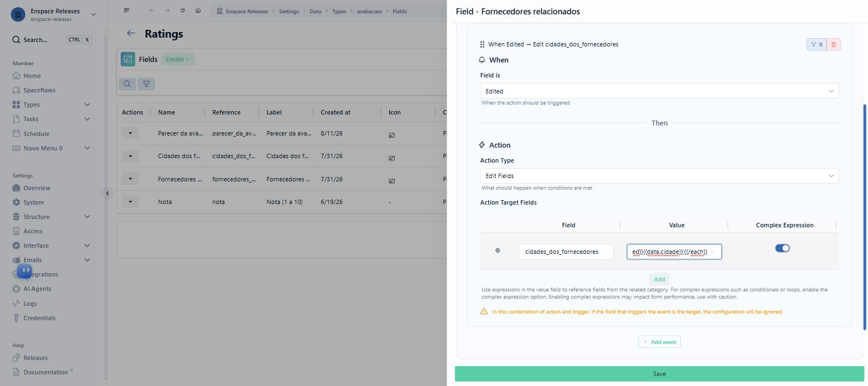Click the cidades_dos_fornecedores field input
Screen dimensions: 868x386
tap(566, 252)
